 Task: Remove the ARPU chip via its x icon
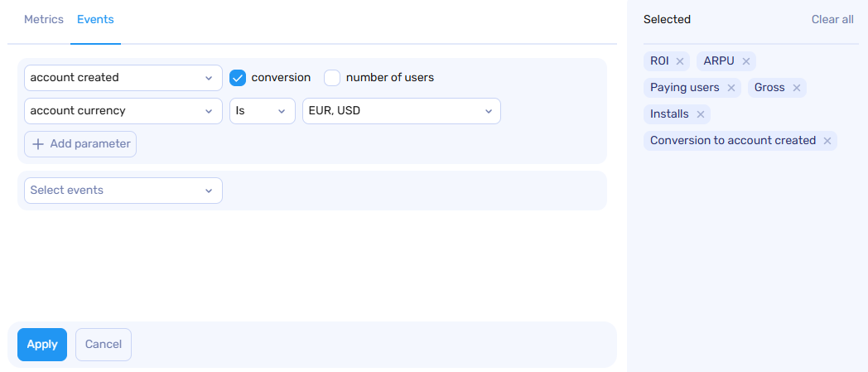click(x=745, y=61)
